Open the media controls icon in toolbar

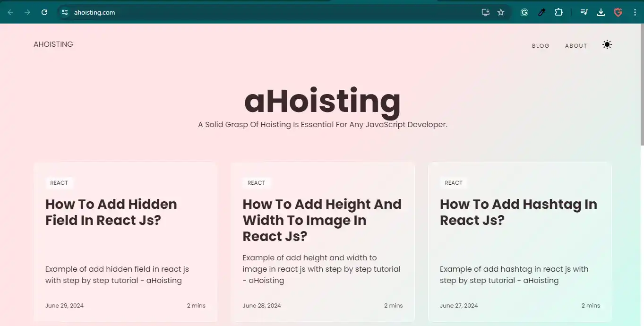(584, 12)
